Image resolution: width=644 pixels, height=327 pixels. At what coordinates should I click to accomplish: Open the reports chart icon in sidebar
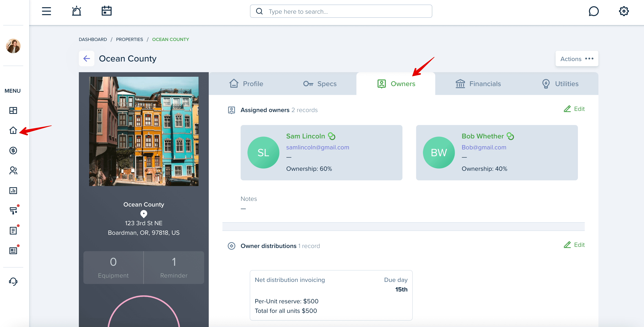click(13, 191)
